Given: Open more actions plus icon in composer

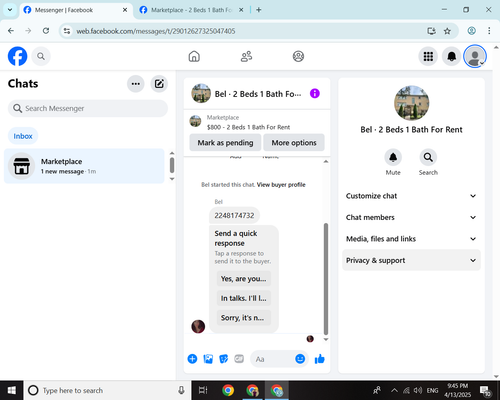Looking at the screenshot, I should click(x=192, y=359).
